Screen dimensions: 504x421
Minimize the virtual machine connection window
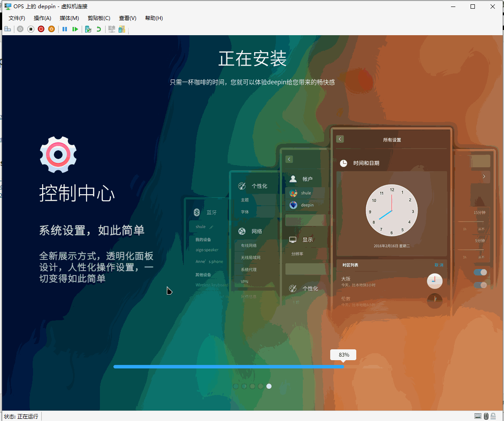(453, 7)
